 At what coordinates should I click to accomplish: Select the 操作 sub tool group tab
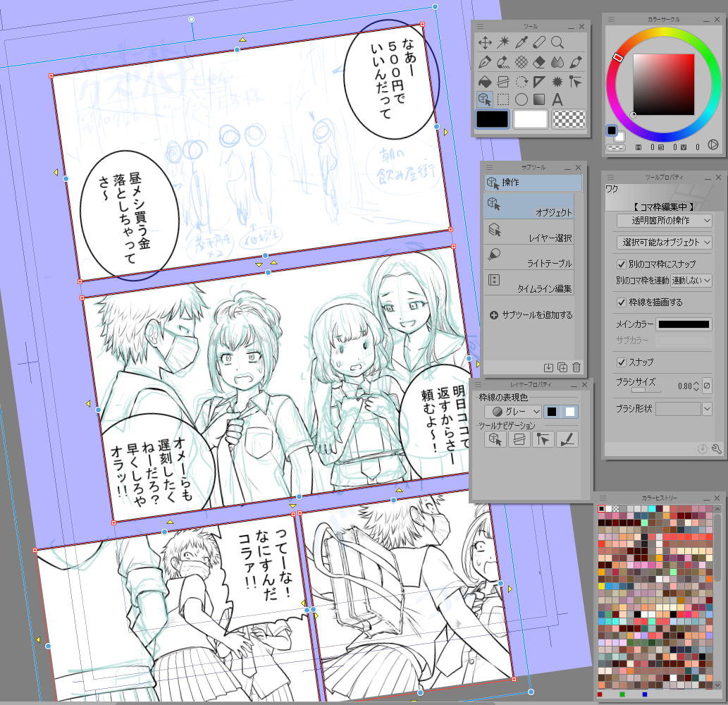tap(533, 183)
